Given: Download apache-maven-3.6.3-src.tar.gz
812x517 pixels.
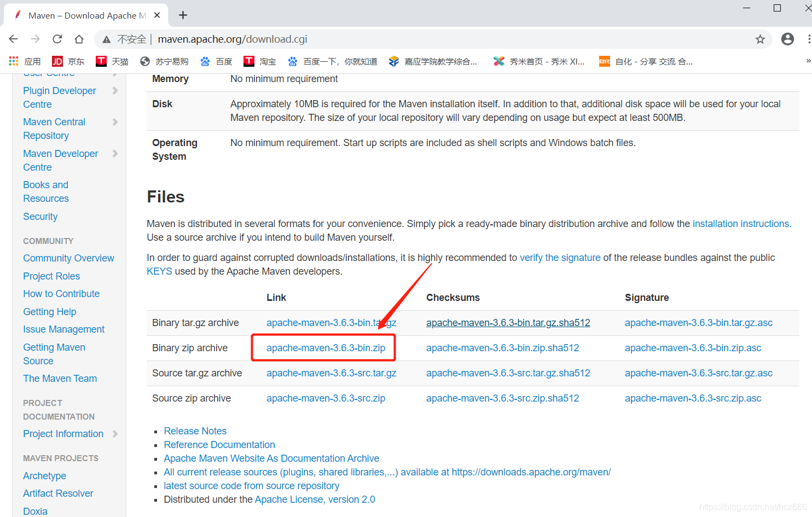Looking at the screenshot, I should (x=331, y=373).
